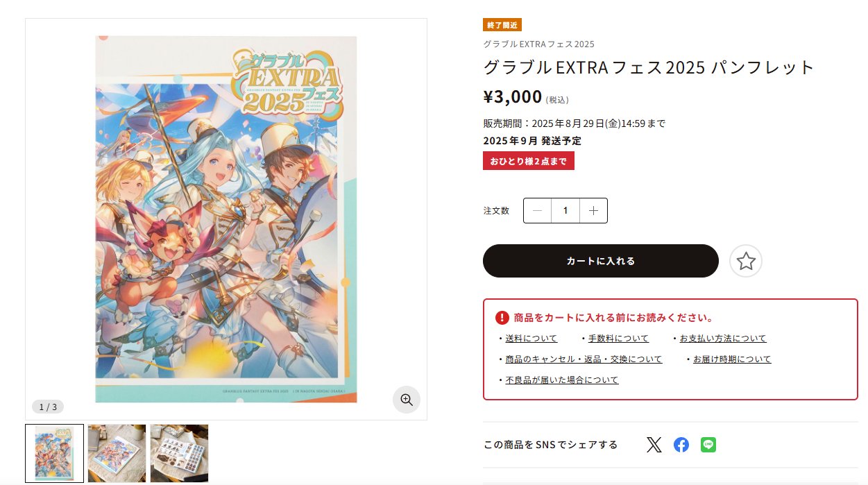
Task: Click the お支払い方法について payment link
Action: point(722,338)
